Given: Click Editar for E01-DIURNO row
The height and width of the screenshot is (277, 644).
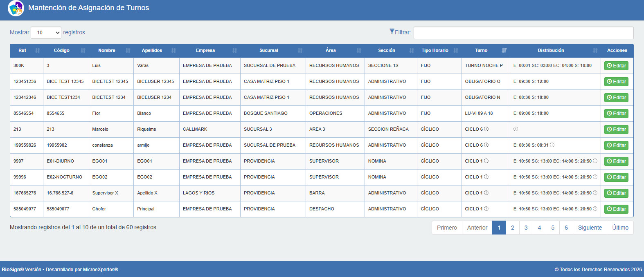Looking at the screenshot, I should coord(616,161).
